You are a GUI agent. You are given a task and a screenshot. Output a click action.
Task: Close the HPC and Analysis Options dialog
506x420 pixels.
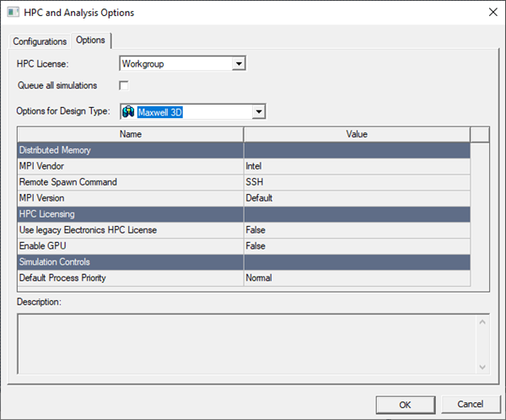click(x=493, y=13)
